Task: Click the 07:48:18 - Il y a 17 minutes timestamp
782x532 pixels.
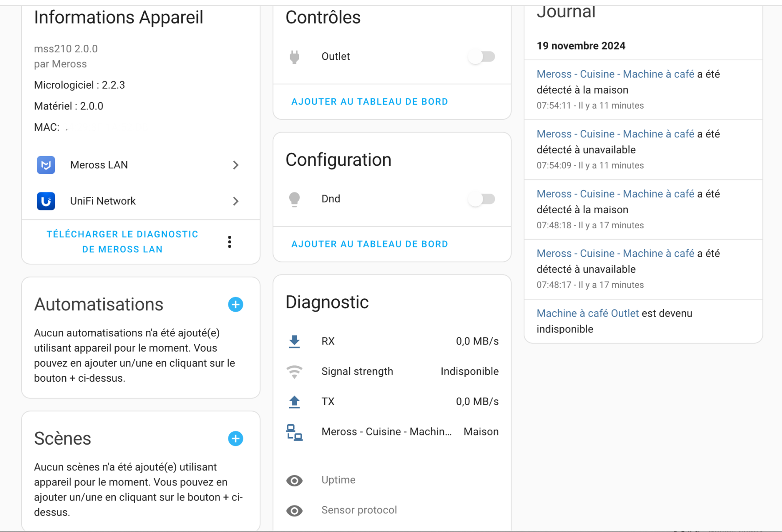Action: coord(590,225)
